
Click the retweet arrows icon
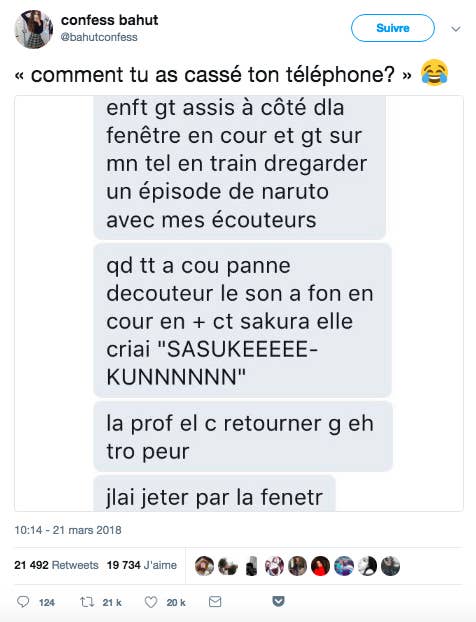coord(87,602)
